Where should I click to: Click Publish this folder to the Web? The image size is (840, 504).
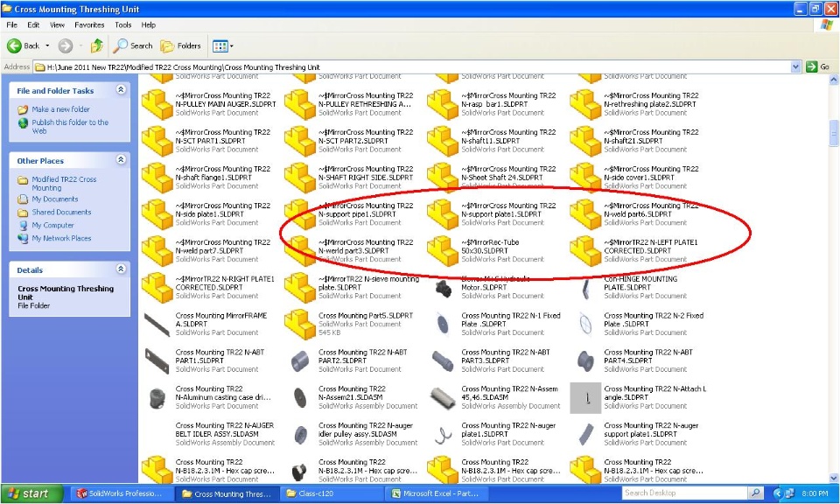(x=70, y=126)
